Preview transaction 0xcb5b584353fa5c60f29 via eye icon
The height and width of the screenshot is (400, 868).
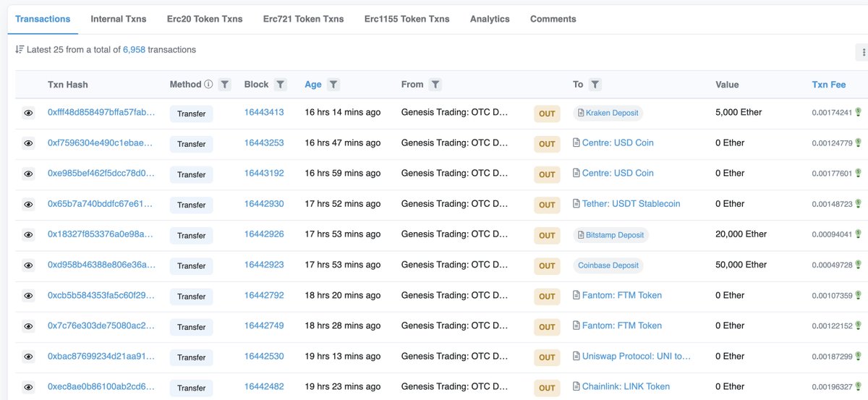[28, 296]
